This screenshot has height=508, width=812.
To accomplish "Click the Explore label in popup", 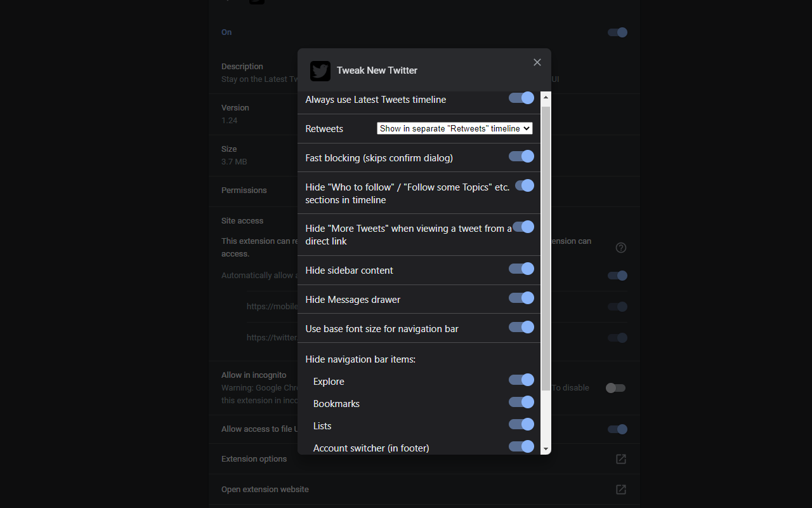I will (x=329, y=382).
